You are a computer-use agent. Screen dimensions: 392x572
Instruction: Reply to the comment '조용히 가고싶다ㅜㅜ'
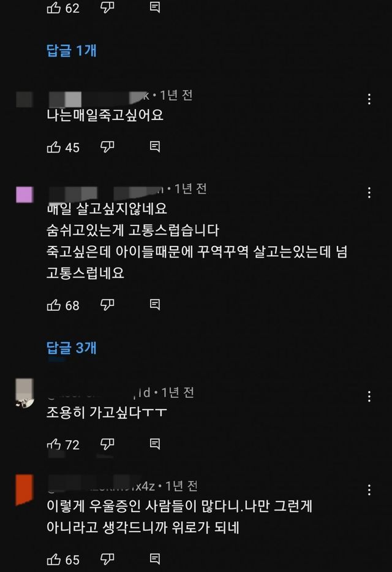click(155, 444)
